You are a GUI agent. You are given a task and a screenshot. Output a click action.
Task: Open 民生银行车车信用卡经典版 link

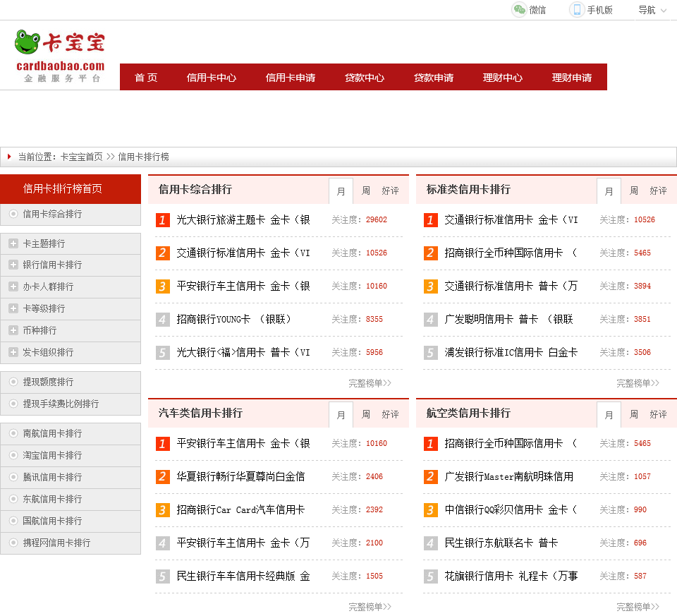click(243, 576)
